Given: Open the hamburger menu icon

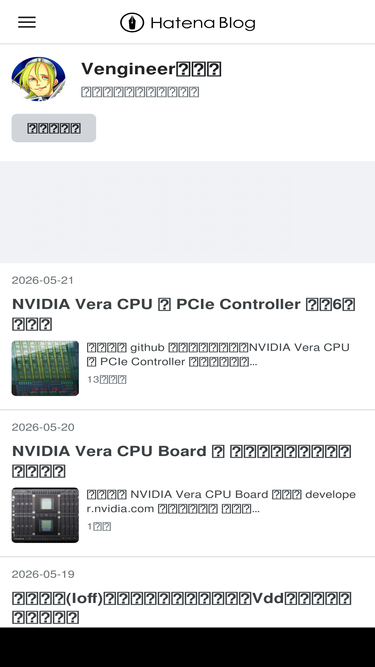Looking at the screenshot, I should 27,22.
